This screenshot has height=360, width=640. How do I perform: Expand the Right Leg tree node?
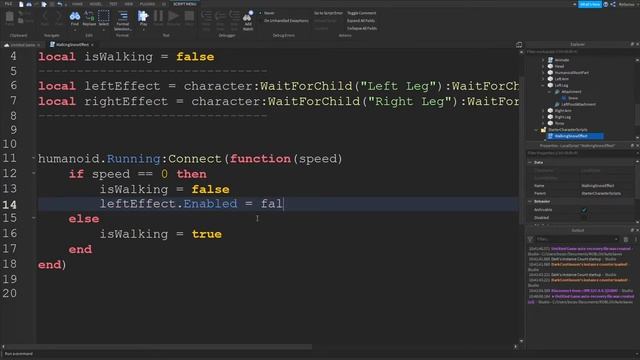543,117
